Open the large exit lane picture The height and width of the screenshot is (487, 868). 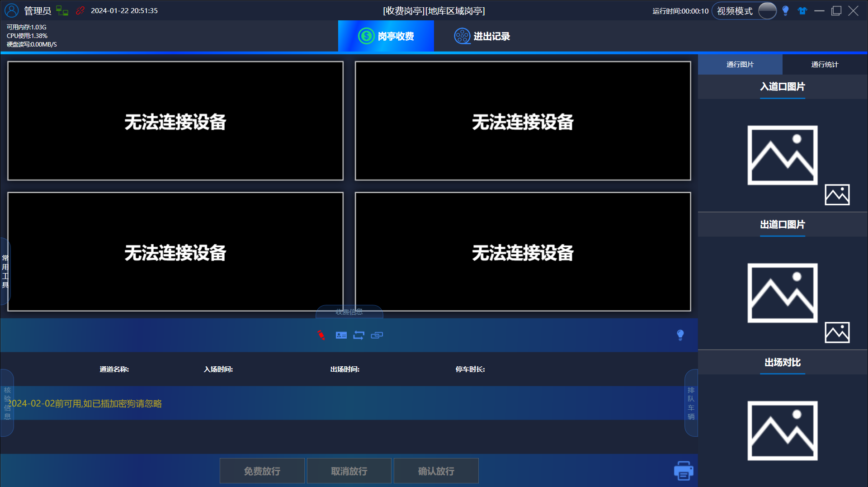pos(783,293)
